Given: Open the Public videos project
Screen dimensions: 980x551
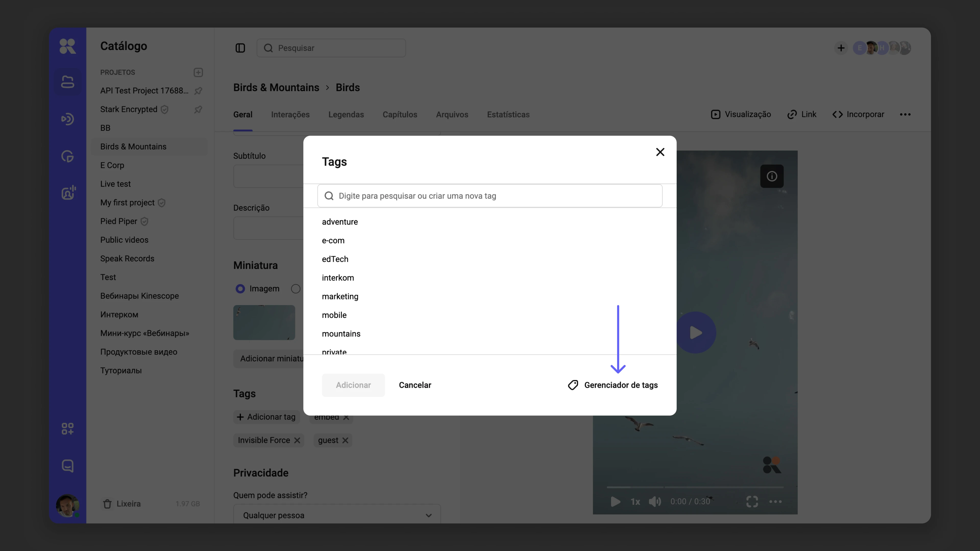Looking at the screenshot, I should [x=124, y=240].
